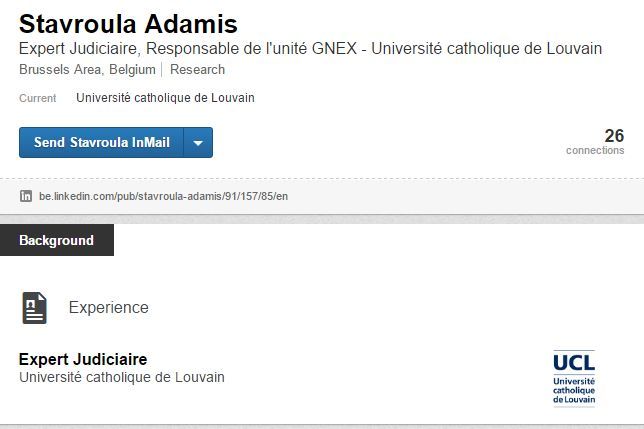Image resolution: width=644 pixels, height=429 pixels.
Task: Open the Brussels Area, Belgium location link
Action: 87,70
